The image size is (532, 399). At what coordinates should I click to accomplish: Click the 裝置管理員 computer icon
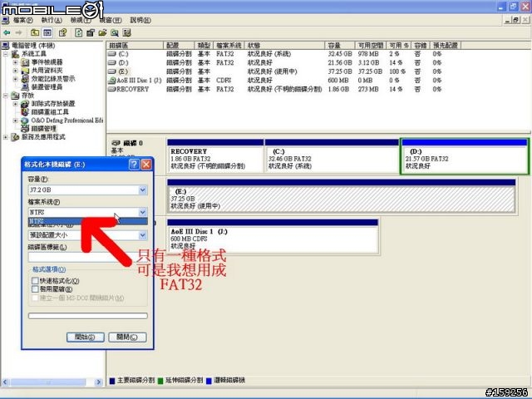coord(25,87)
